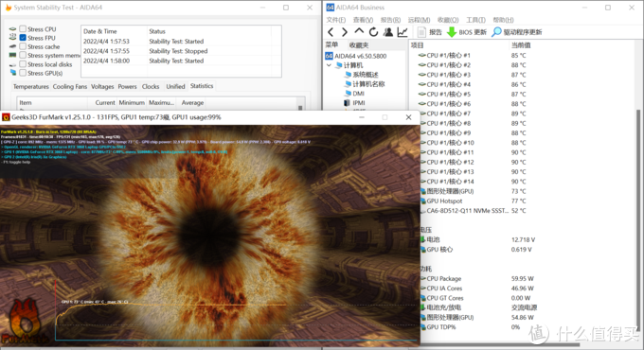Click the 项目 column header
Viewport: 644px width, 350px height.
[x=459, y=45]
